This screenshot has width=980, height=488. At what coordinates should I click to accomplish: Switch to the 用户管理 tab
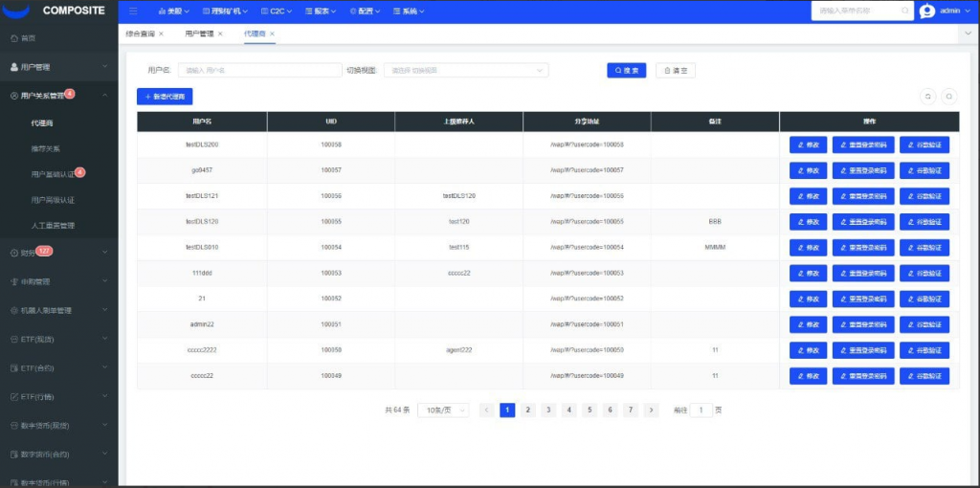tap(198, 33)
